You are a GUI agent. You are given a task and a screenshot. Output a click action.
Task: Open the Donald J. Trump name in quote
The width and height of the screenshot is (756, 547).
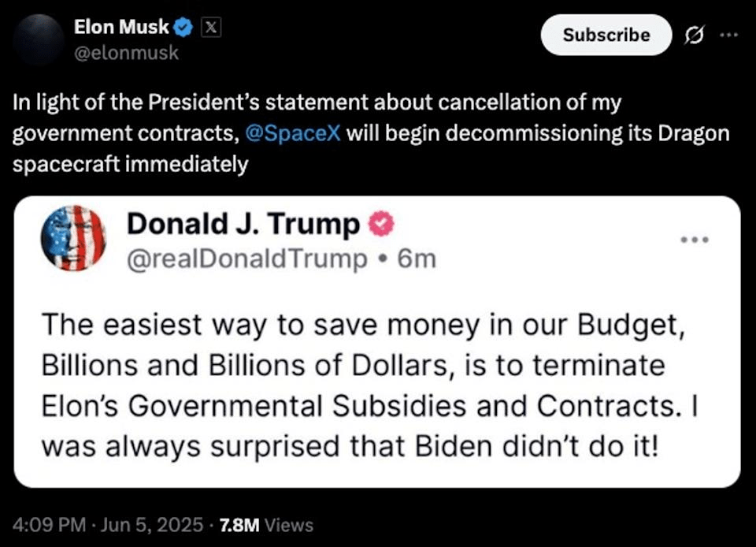pos(243,225)
